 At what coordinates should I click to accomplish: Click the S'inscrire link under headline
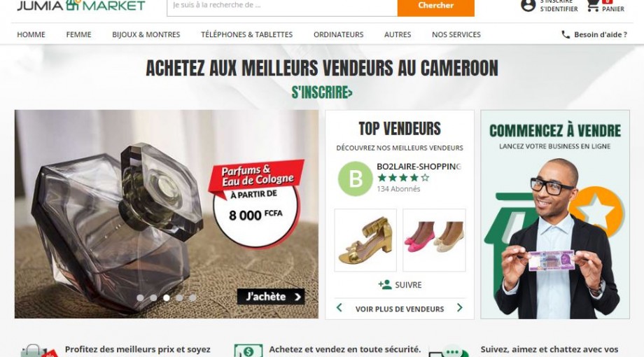[322, 92]
